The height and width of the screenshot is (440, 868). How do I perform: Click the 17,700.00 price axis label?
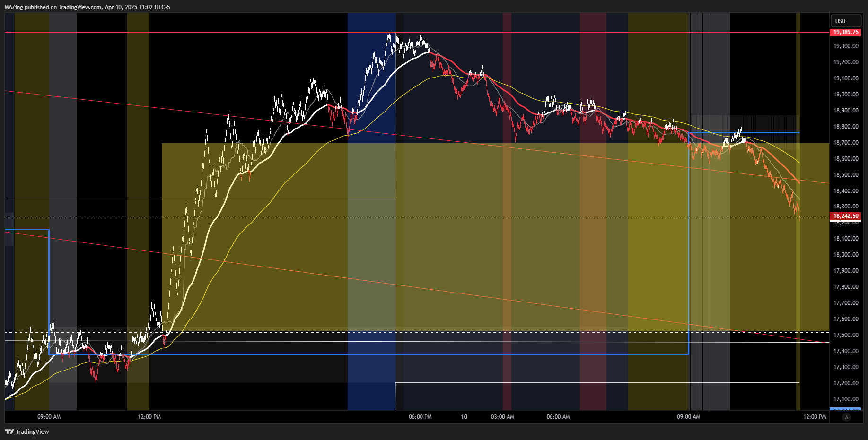pyautogui.click(x=846, y=303)
